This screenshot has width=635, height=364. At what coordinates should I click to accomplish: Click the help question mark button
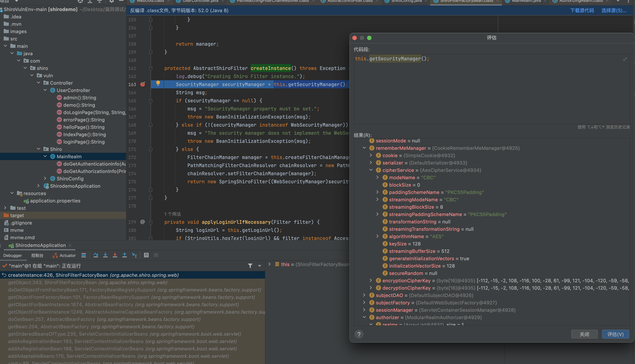359,334
